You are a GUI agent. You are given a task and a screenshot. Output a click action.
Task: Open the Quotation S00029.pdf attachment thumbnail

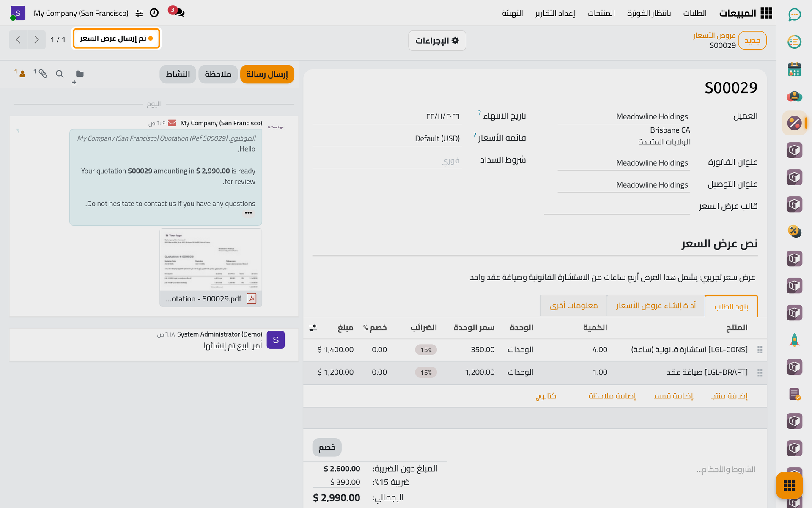[211, 268]
